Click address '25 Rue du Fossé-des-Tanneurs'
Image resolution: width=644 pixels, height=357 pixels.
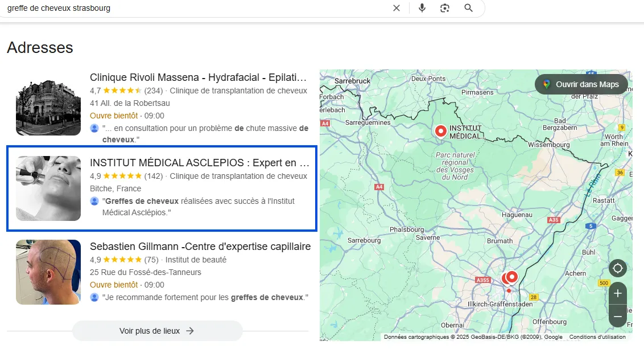pyautogui.click(x=146, y=272)
